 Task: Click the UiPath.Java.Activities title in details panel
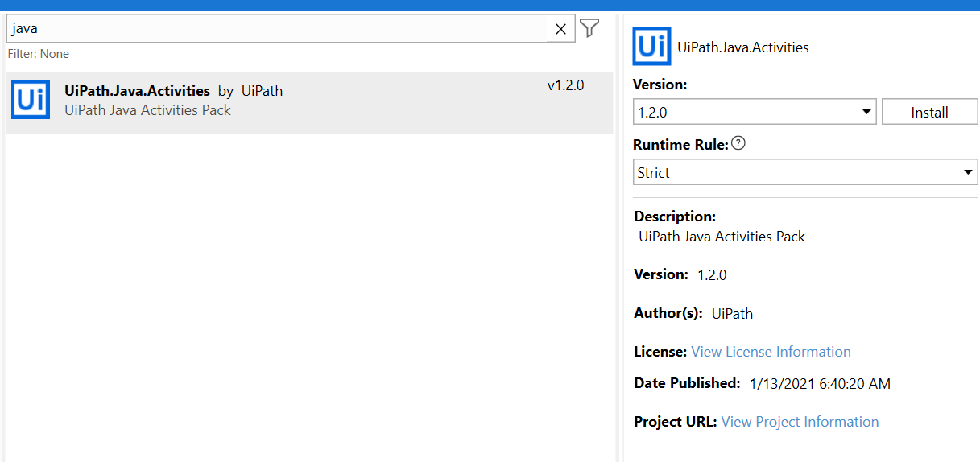743,47
